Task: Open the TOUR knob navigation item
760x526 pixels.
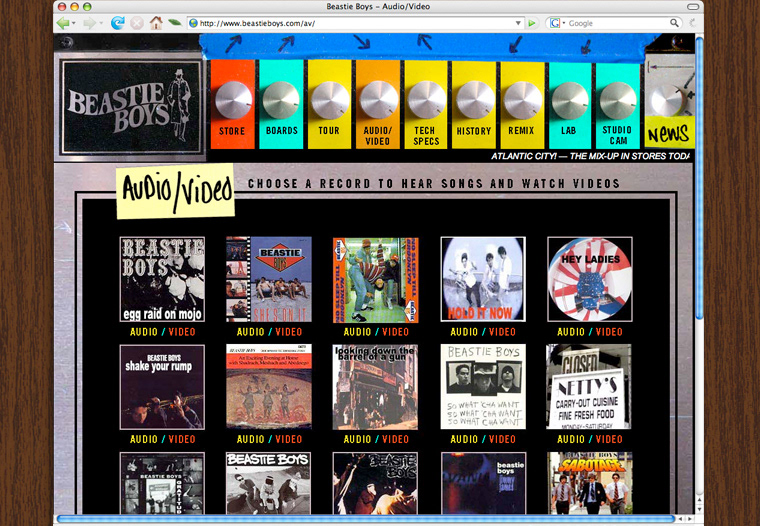Action: (x=329, y=104)
